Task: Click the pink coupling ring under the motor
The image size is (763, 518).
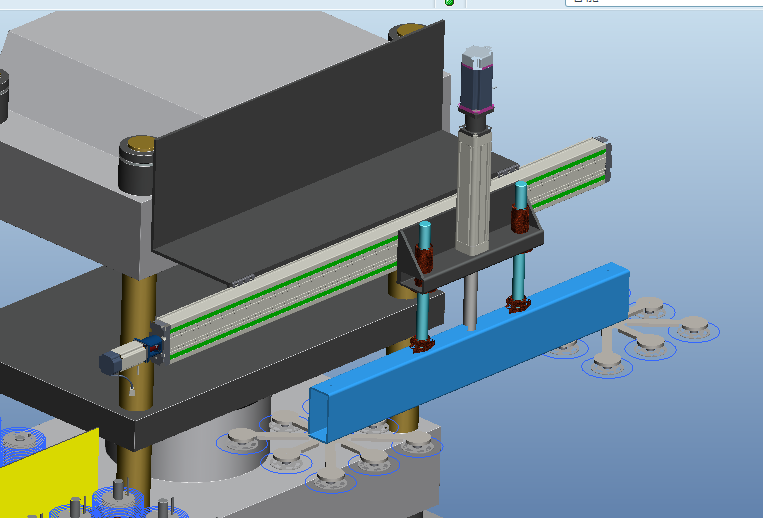Action: point(476,108)
